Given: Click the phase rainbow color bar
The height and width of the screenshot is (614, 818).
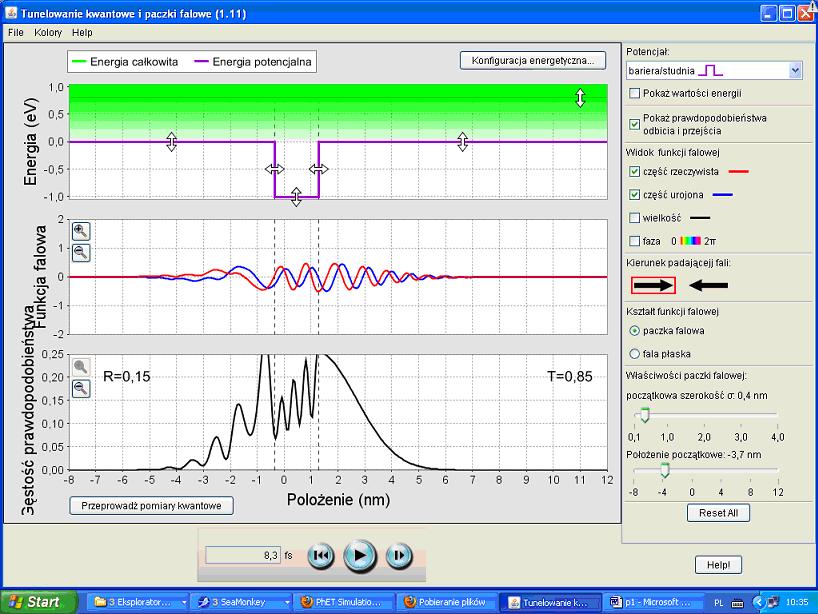Looking at the screenshot, I should [x=690, y=241].
